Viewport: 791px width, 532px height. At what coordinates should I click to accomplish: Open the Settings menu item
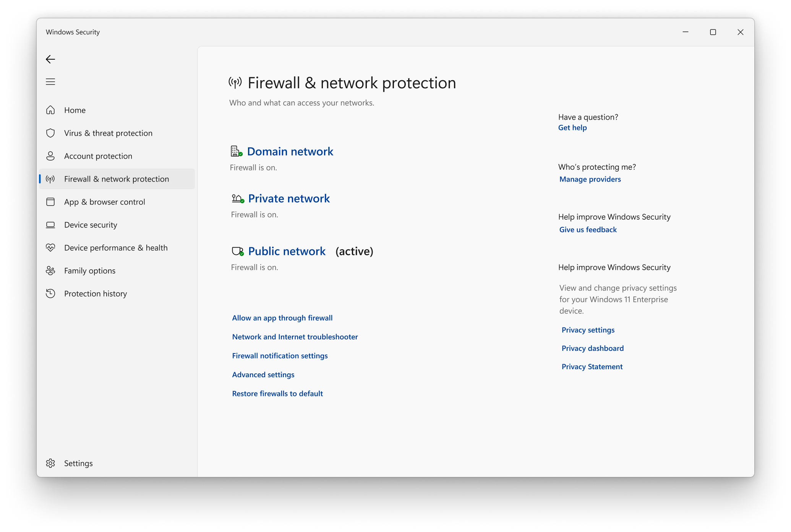click(78, 463)
